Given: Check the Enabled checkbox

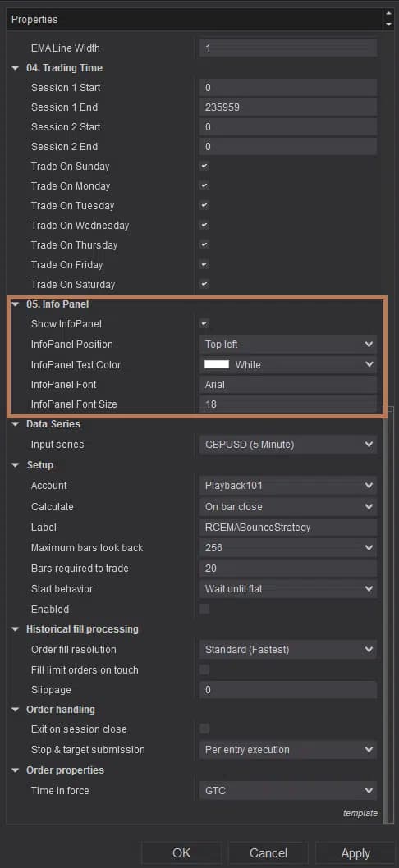Looking at the screenshot, I should (x=204, y=609).
